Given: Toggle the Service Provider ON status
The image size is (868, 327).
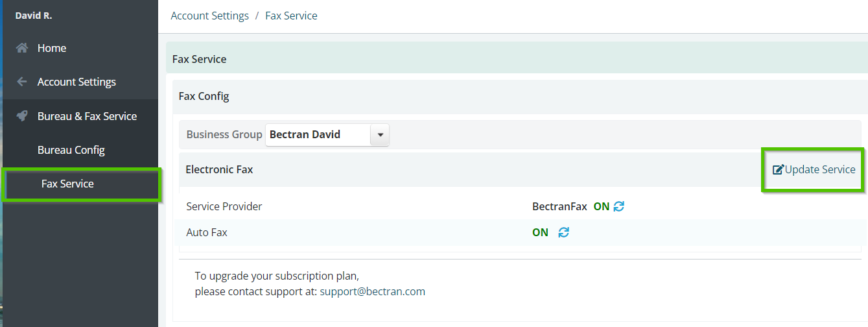Looking at the screenshot, I should (602, 206).
